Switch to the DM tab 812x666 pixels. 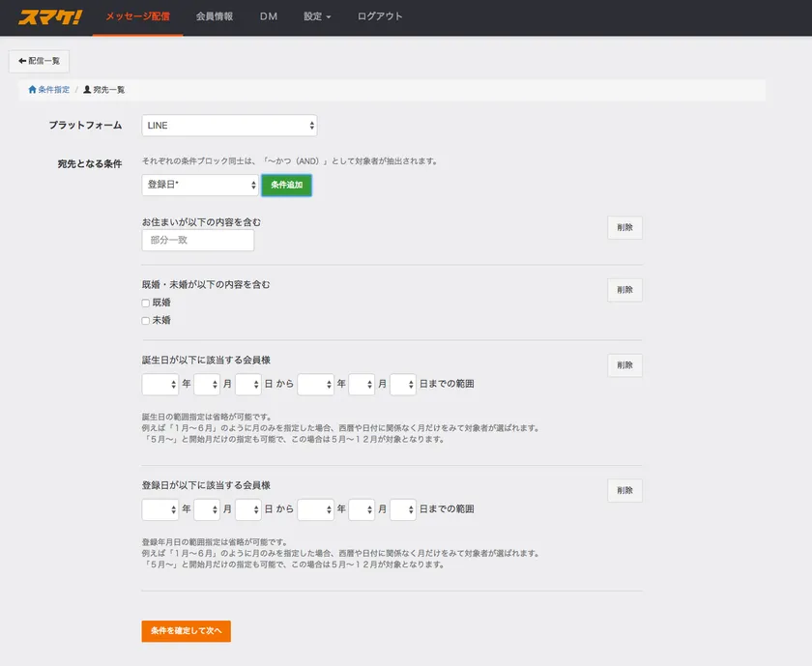268,16
